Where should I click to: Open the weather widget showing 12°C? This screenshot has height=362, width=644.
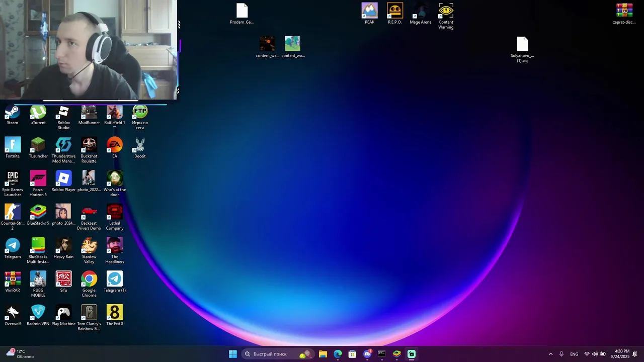click(x=20, y=354)
